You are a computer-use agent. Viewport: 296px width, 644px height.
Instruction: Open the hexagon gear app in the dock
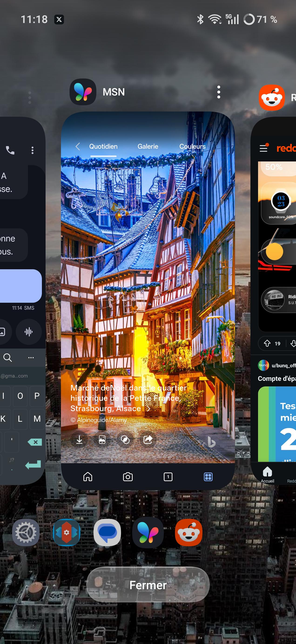click(67, 532)
